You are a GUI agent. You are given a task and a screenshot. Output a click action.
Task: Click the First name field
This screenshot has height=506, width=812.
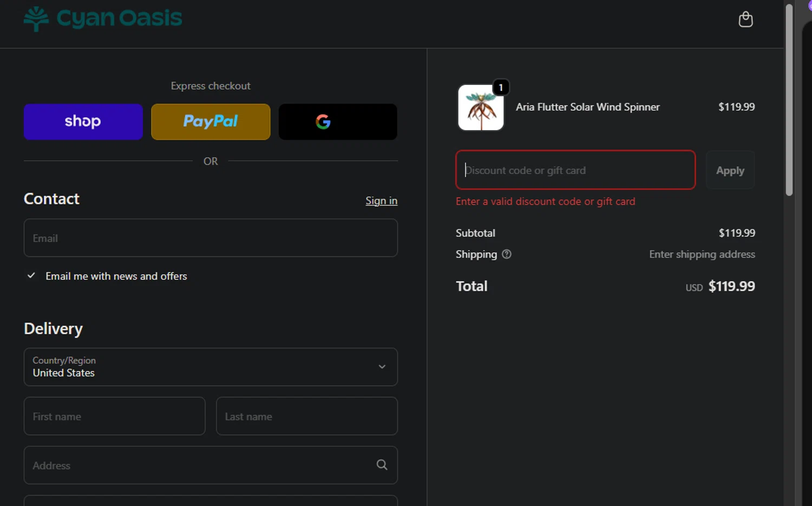(114, 416)
